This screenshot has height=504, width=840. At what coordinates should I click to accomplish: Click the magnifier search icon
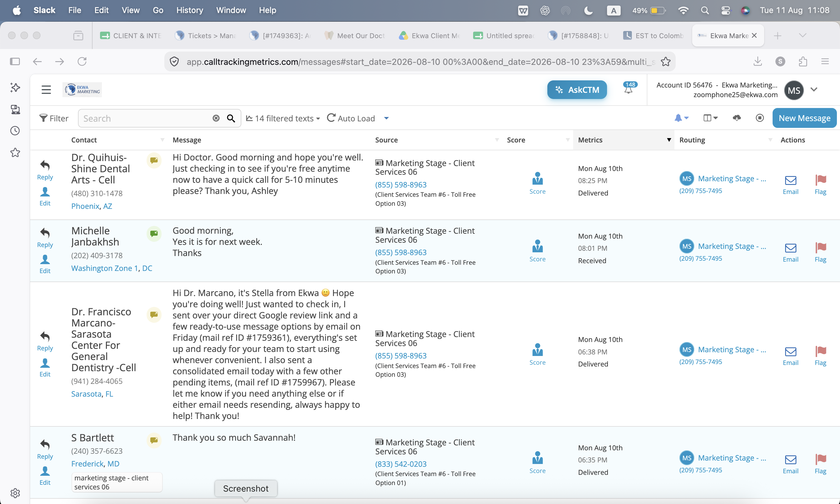[231, 118]
